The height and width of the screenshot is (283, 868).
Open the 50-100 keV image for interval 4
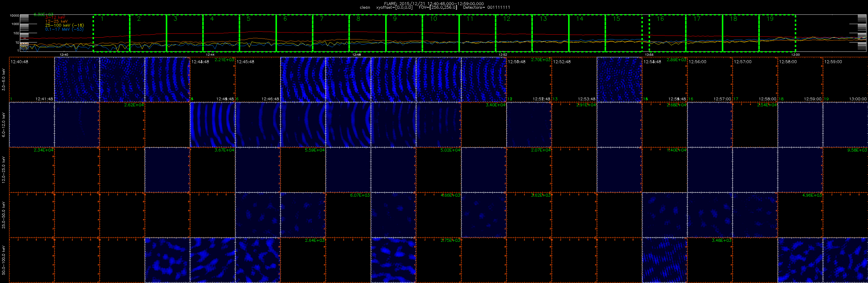click(x=168, y=260)
